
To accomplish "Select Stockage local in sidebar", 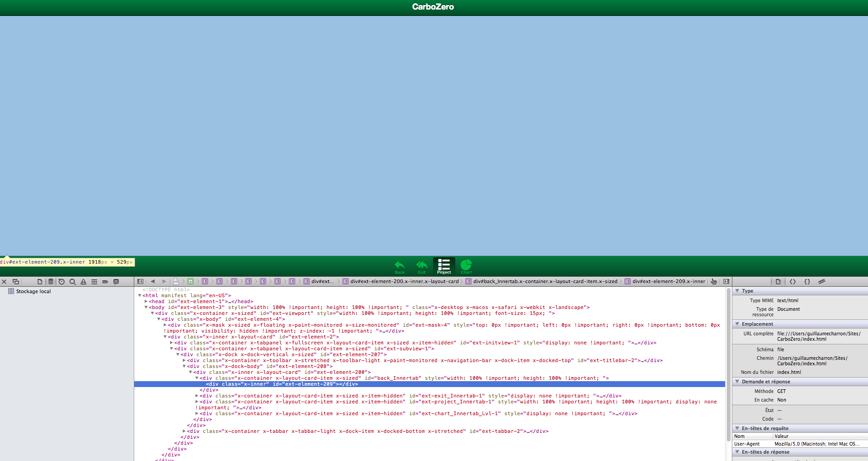I will (x=29, y=291).
